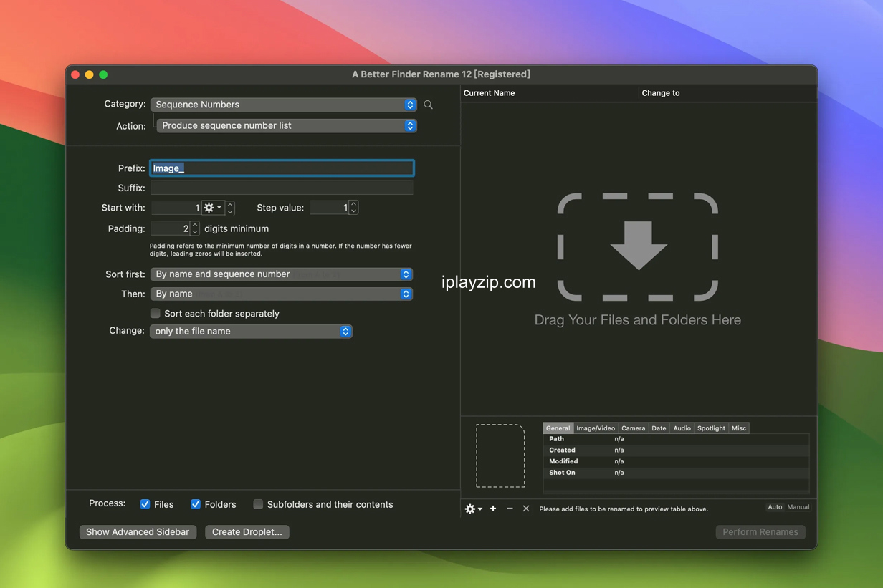
Task: Click the Start with stepper arrows
Action: coord(230,208)
